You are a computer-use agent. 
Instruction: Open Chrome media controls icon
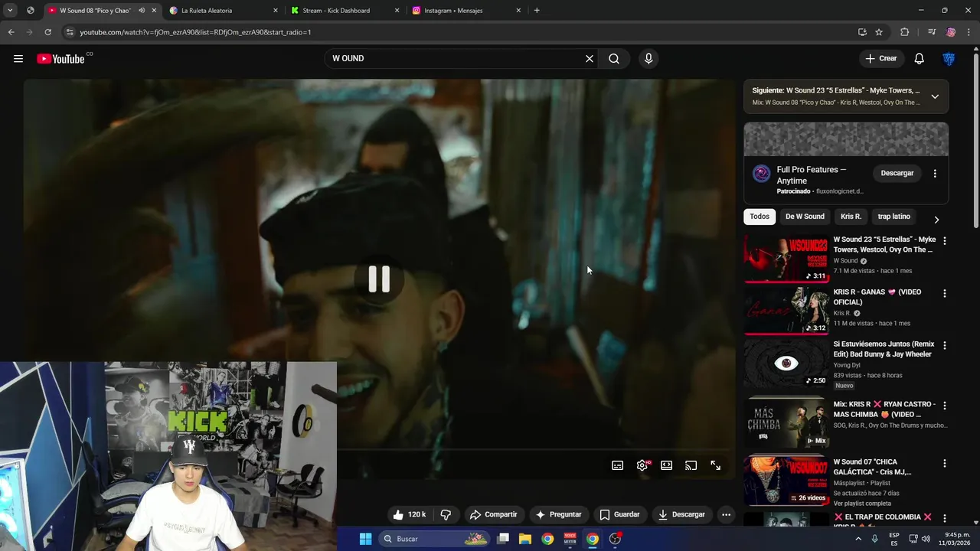click(x=932, y=32)
